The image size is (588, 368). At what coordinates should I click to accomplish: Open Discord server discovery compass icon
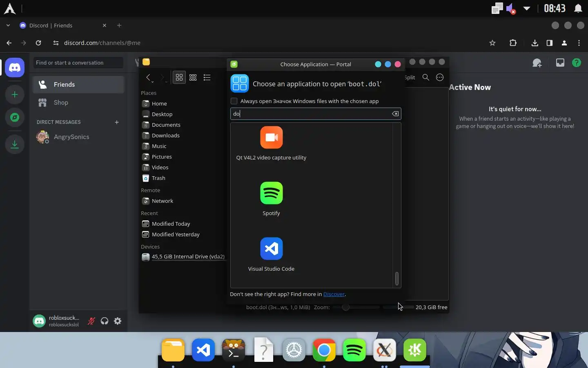[x=15, y=118]
